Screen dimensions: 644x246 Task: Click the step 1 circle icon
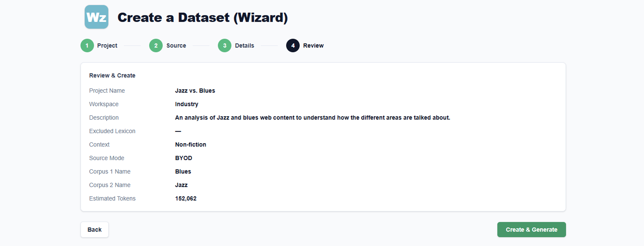tap(87, 45)
